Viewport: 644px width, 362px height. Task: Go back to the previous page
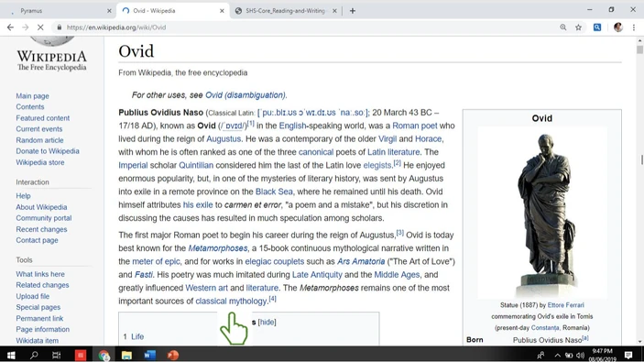click(x=10, y=27)
